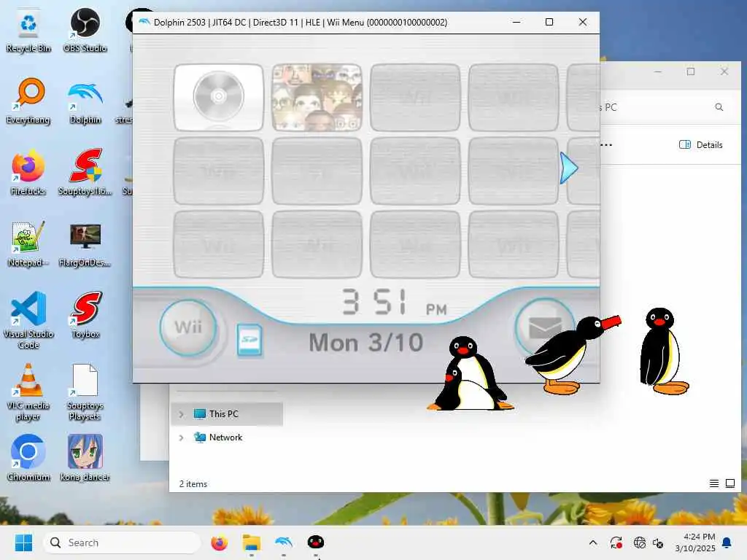Go to next Wii Menu page arrow
Screen dimensions: 747x560
coord(569,168)
